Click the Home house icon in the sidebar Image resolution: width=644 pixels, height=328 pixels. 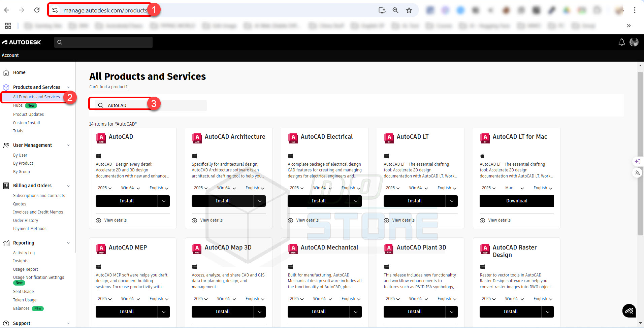[x=6, y=72]
